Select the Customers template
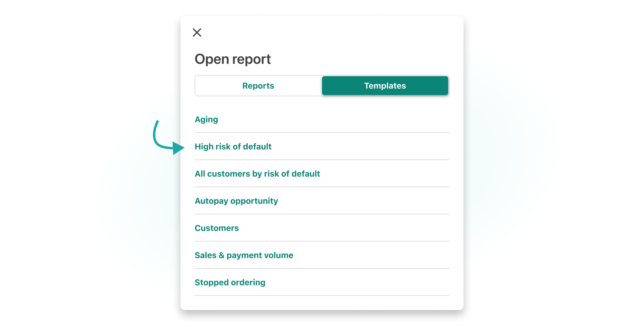The image size is (644, 326). [216, 228]
